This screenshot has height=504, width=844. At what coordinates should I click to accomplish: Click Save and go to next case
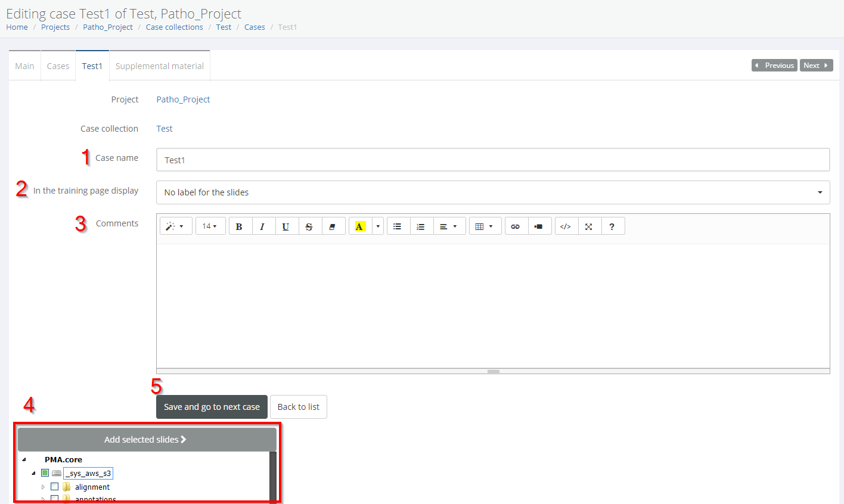[212, 407]
